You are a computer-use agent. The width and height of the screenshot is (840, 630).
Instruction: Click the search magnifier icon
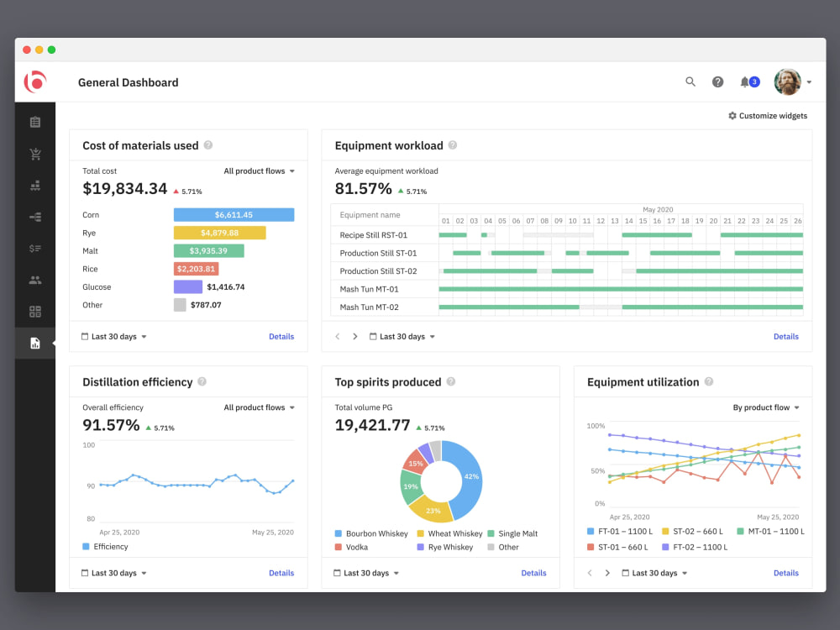[690, 81]
